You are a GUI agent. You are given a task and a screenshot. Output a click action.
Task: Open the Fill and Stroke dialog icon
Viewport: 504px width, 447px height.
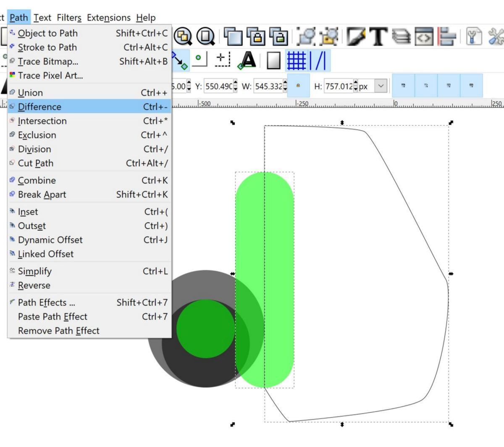[x=357, y=37]
